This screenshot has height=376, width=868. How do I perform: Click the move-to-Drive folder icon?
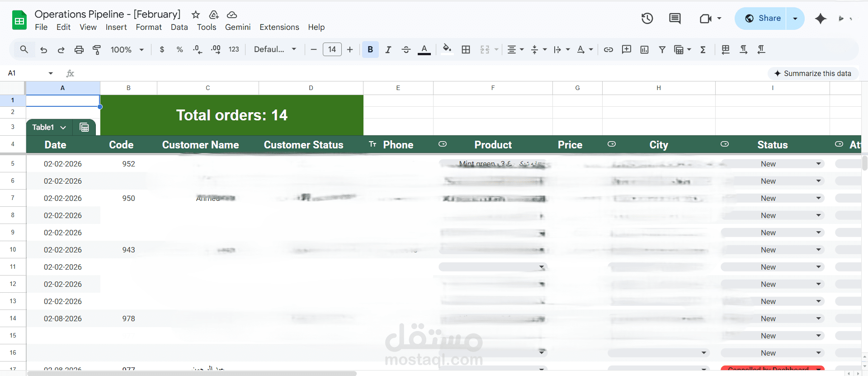click(x=214, y=14)
